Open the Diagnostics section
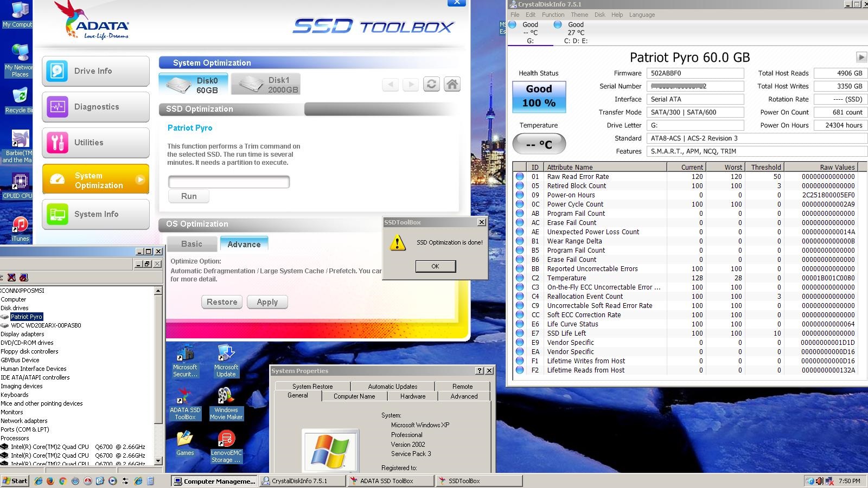868x488 pixels. point(95,107)
